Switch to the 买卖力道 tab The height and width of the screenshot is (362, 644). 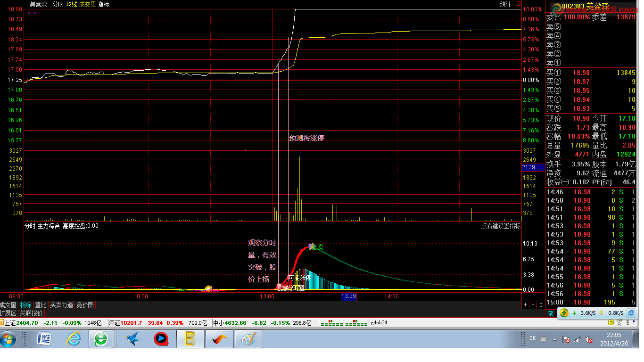click(x=61, y=305)
